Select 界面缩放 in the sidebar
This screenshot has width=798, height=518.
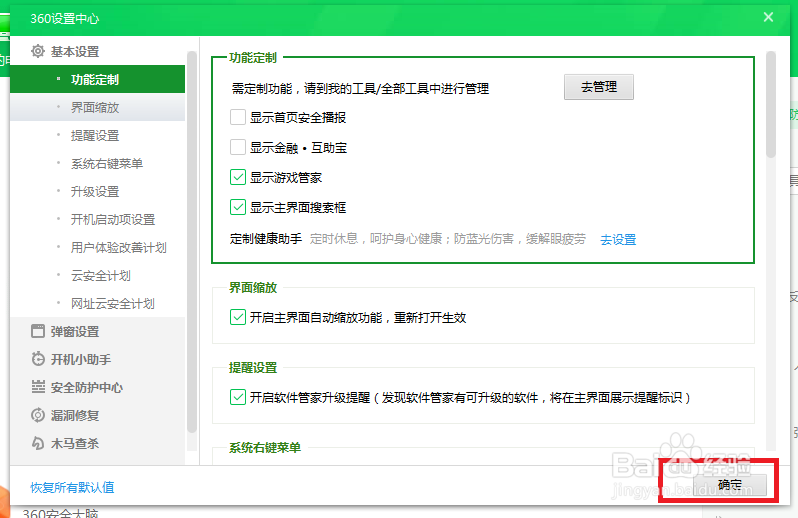click(97, 107)
